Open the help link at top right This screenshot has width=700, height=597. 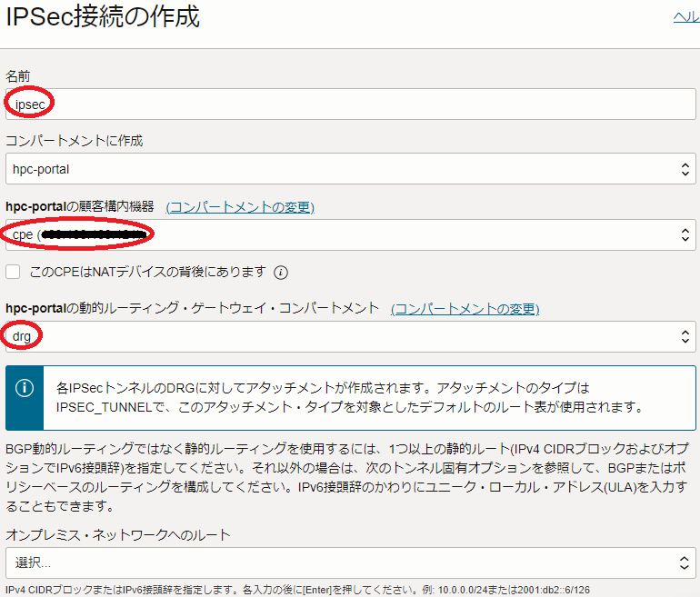click(x=685, y=17)
